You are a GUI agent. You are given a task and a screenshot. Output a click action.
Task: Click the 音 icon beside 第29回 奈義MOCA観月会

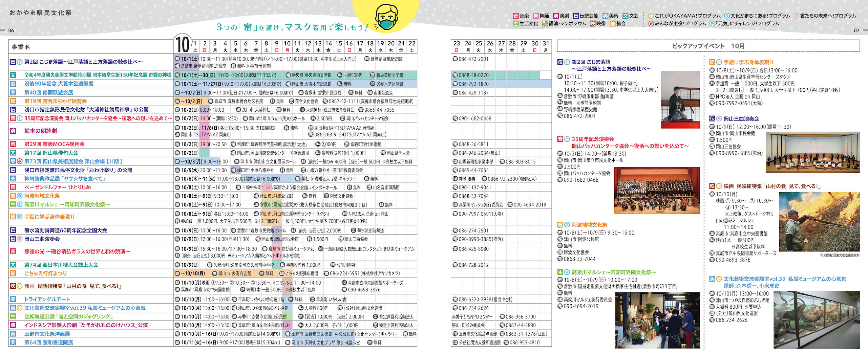point(13,144)
